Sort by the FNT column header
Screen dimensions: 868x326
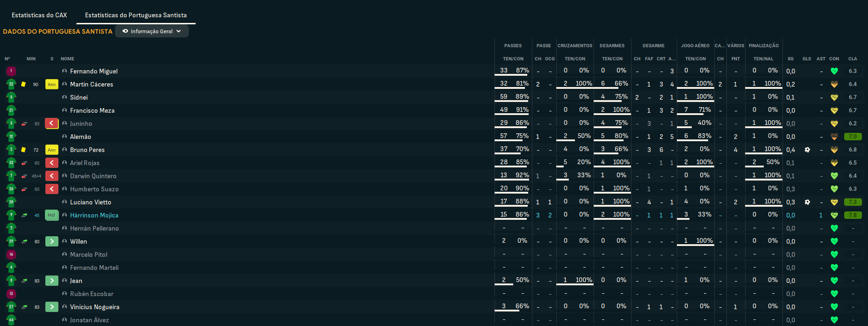click(736, 59)
